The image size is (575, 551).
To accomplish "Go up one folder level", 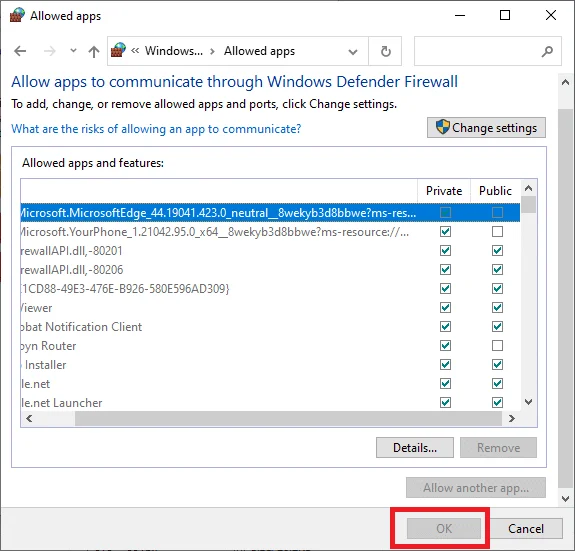I will point(94,51).
